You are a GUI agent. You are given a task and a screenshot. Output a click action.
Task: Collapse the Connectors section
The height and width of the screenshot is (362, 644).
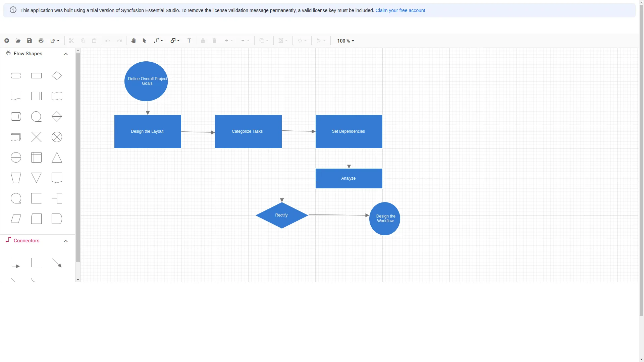[x=65, y=241]
